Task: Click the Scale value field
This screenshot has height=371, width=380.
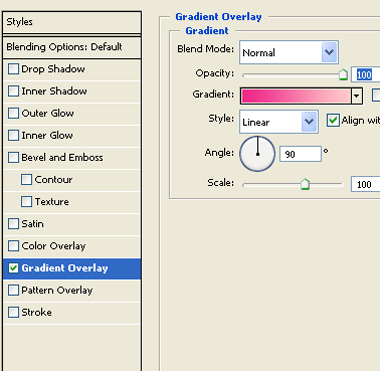Action: [x=366, y=184]
